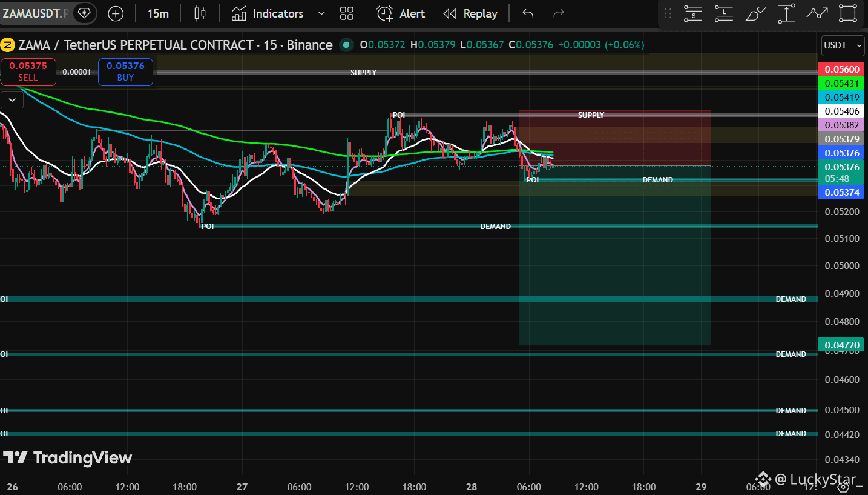Open the Indicators dialog
The image size is (868, 495).
click(268, 13)
